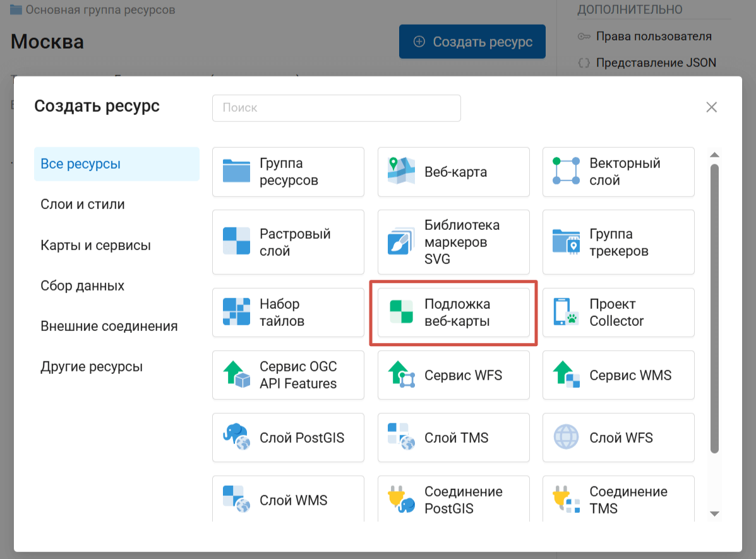Select the Tracker group (Группа трекеров) icon

click(566, 242)
